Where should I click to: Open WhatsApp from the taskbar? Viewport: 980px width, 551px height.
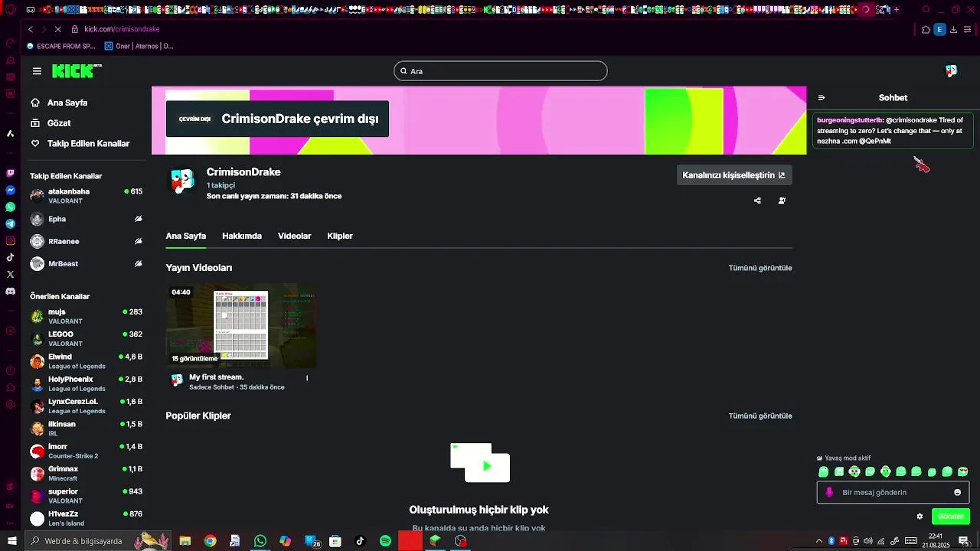pyautogui.click(x=260, y=541)
